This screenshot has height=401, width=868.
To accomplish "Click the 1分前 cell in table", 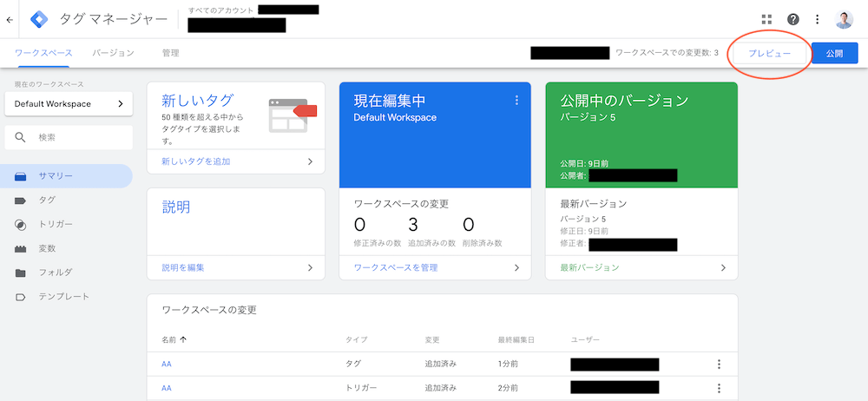I will click(x=508, y=364).
